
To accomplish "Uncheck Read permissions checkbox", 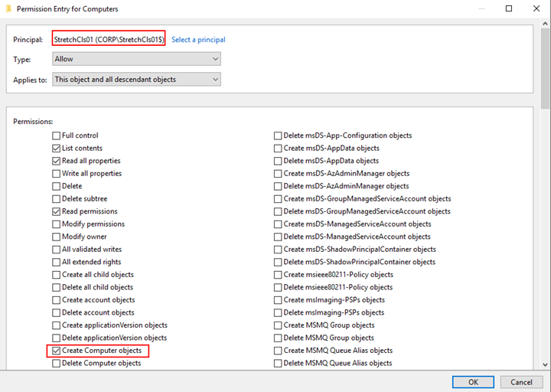I will tap(56, 211).
